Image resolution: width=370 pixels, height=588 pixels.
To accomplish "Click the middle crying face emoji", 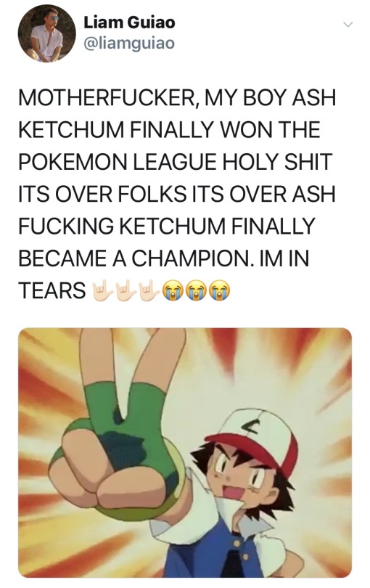I will tap(195, 291).
